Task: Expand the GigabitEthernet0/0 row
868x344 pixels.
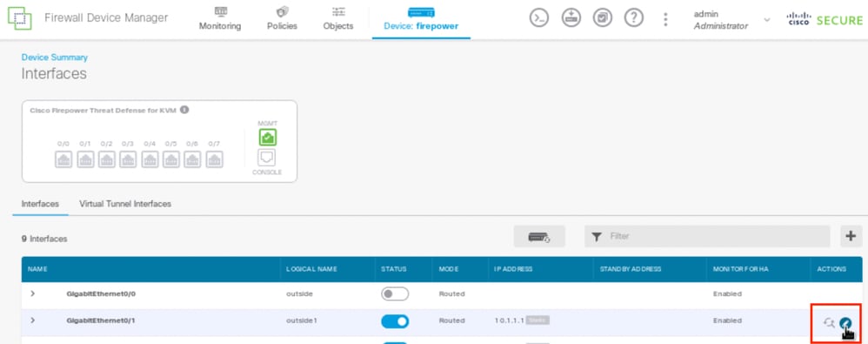Action: point(33,293)
